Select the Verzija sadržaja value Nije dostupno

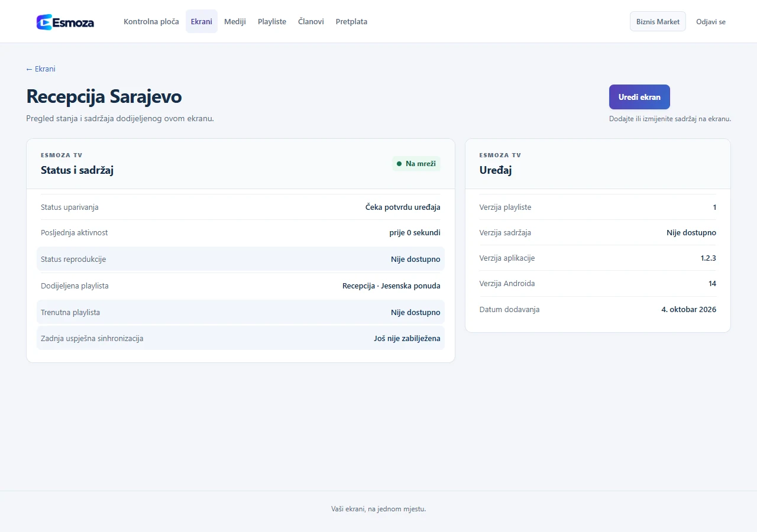click(691, 233)
